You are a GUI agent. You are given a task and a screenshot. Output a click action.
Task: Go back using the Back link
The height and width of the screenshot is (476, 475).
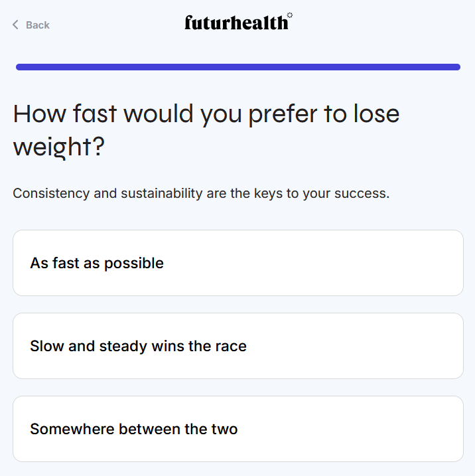click(31, 25)
